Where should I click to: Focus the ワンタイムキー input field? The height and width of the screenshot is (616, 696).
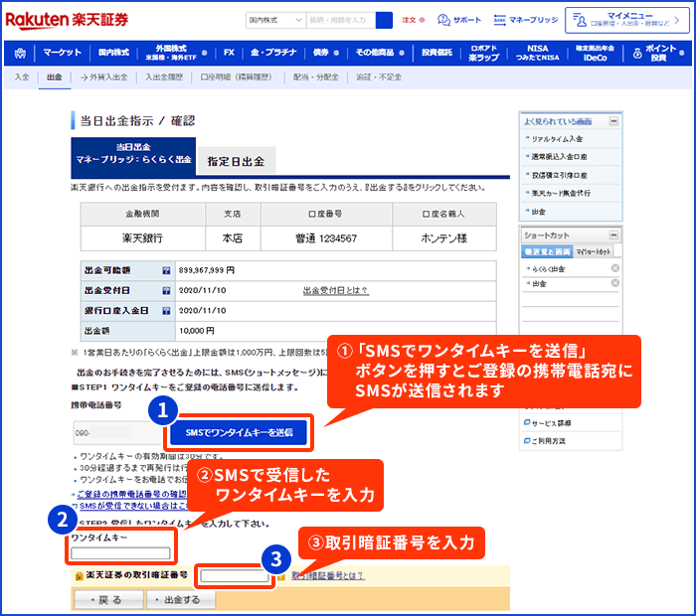coord(120,553)
